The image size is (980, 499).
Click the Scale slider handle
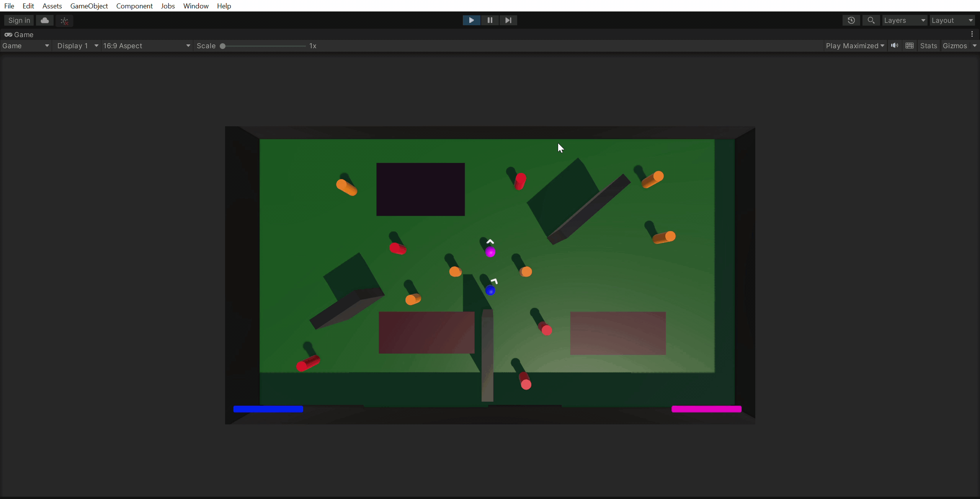tap(222, 46)
